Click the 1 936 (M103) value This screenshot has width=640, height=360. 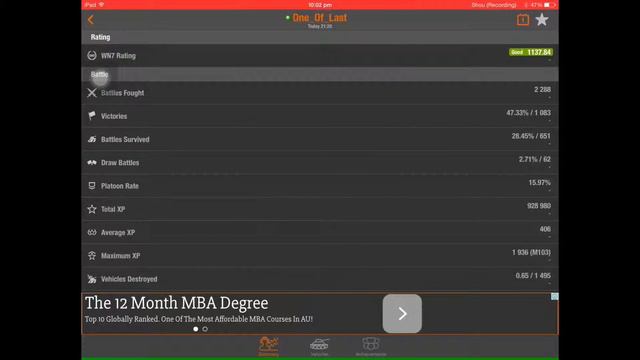[x=531, y=253]
